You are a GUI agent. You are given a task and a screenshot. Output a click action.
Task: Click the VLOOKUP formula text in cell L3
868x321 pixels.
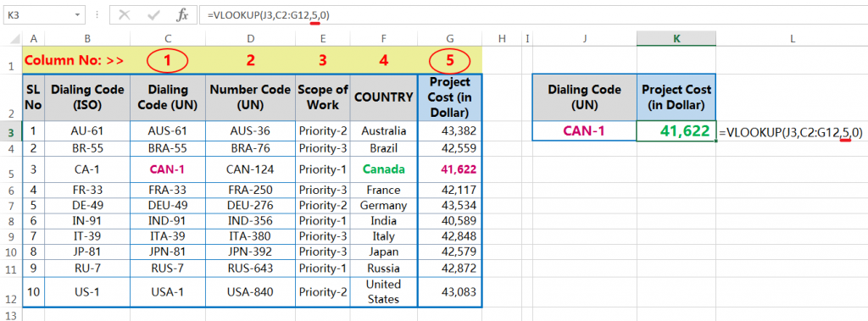[x=791, y=132]
